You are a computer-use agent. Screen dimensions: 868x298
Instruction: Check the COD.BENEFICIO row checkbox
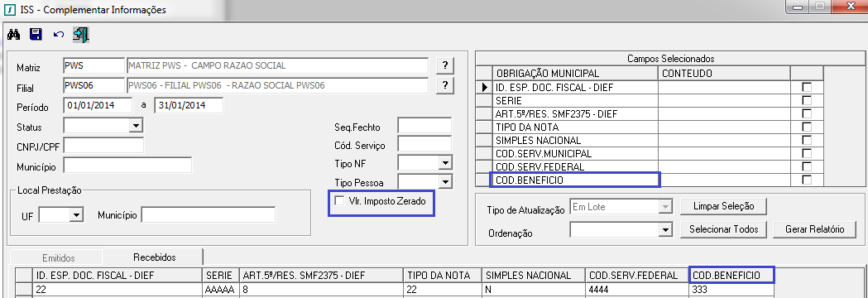coord(807,180)
